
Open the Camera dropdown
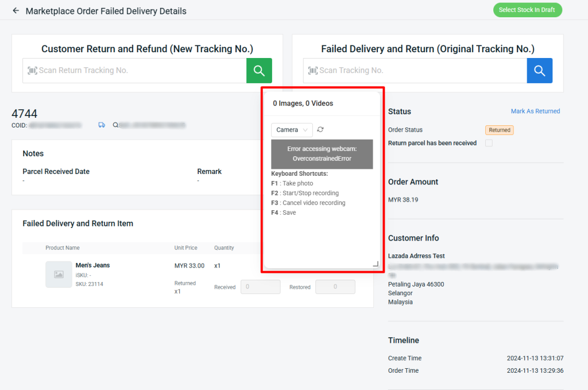292,130
